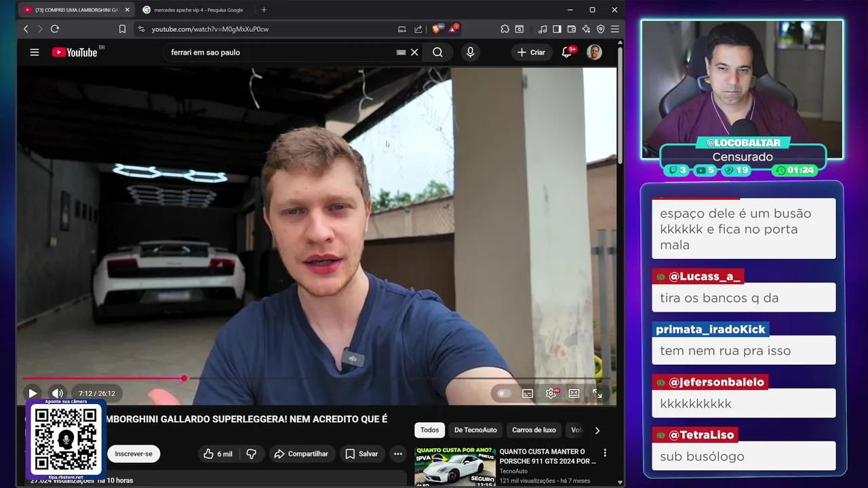The height and width of the screenshot is (488, 868).
Task: Open QUANTO CUSTA MANTER O PORSCHE title
Action: (x=547, y=456)
